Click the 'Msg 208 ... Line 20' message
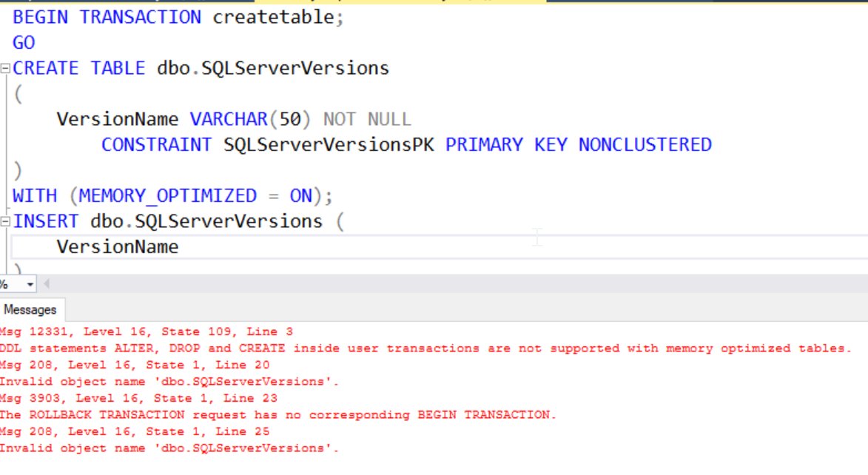Screen dimensions: 868x475 135,365
